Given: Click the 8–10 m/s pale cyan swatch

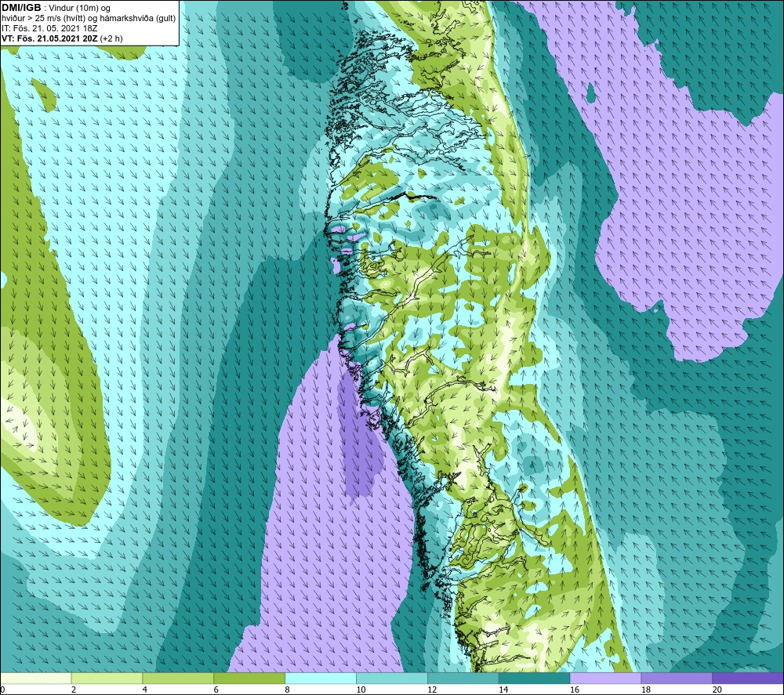Looking at the screenshot, I should click(x=321, y=679).
